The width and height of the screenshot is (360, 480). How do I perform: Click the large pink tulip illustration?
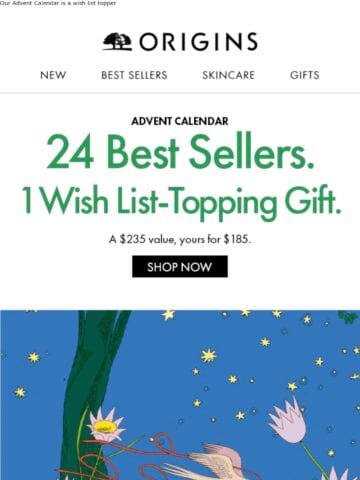point(289,421)
